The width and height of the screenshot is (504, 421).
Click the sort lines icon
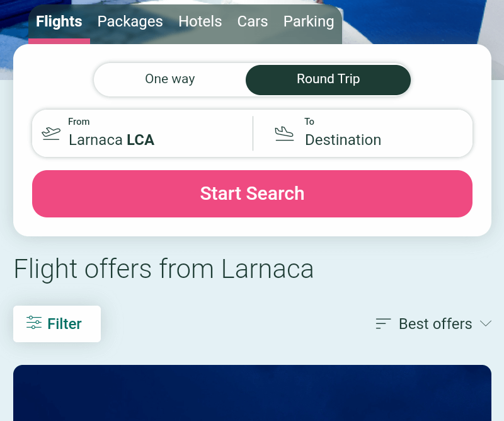383,323
